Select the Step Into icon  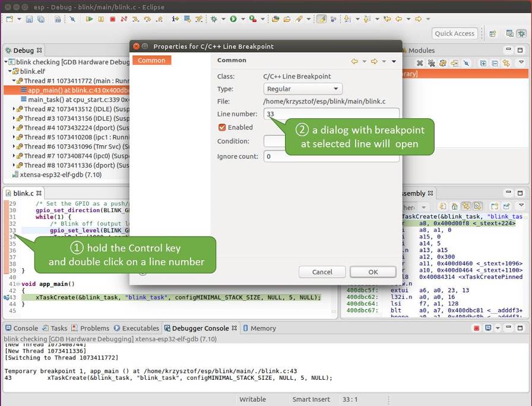click(135, 18)
